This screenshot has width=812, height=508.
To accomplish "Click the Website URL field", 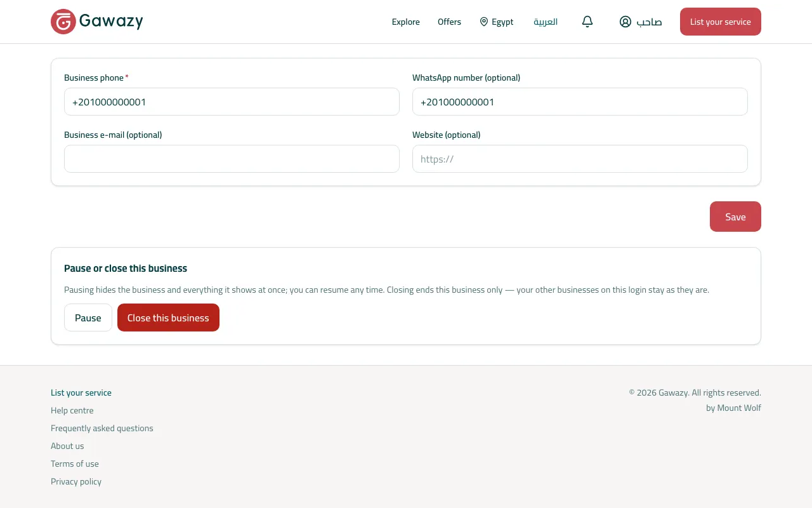I will click(580, 159).
